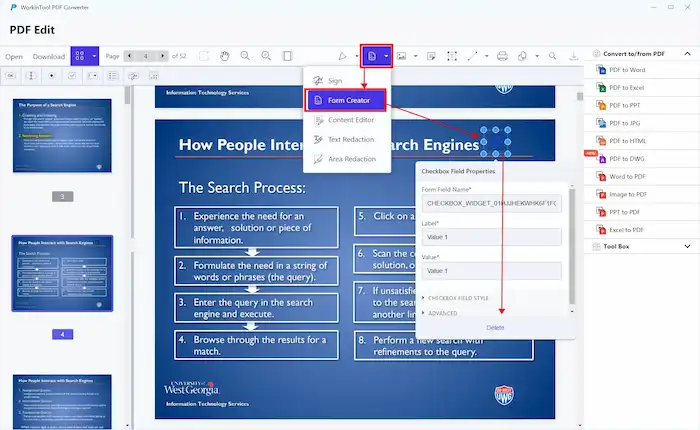Viewport: 700px width, 430px height.
Task: Select the text box tool
Action: [x=452, y=56]
